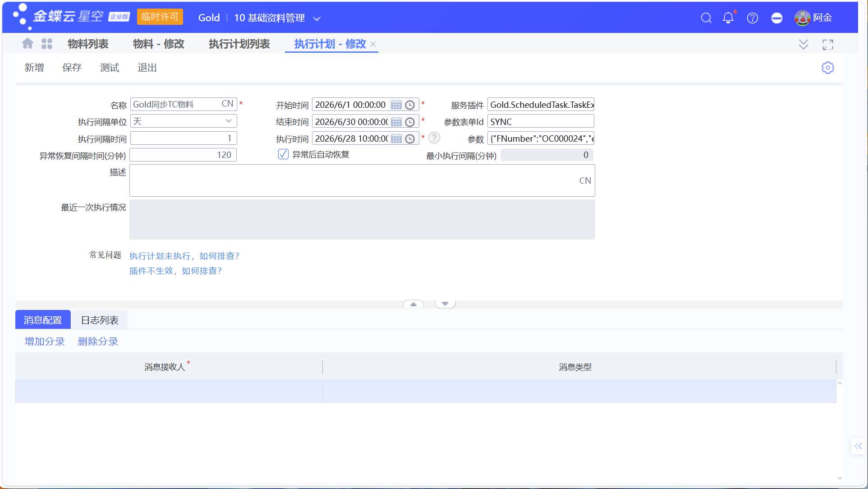
Task: Open the clock time picker for 开始时间
Action: [x=410, y=105]
